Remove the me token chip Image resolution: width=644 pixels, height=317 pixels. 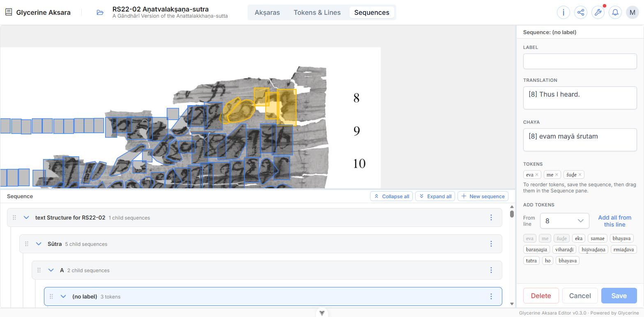(557, 175)
